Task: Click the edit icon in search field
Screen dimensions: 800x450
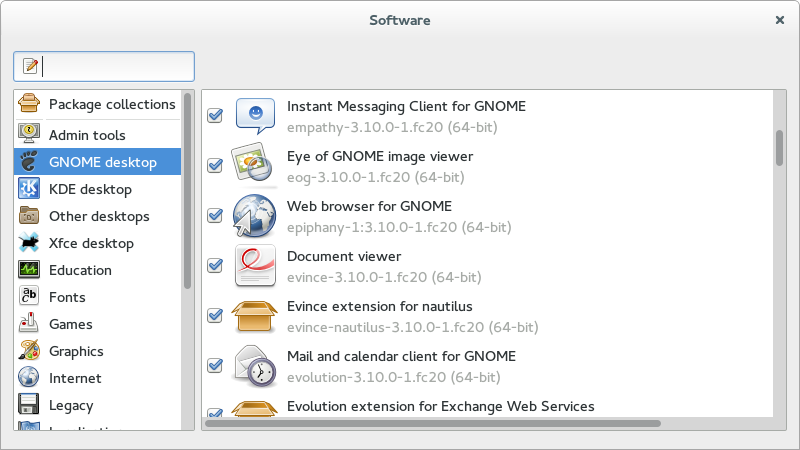Action: 31,67
